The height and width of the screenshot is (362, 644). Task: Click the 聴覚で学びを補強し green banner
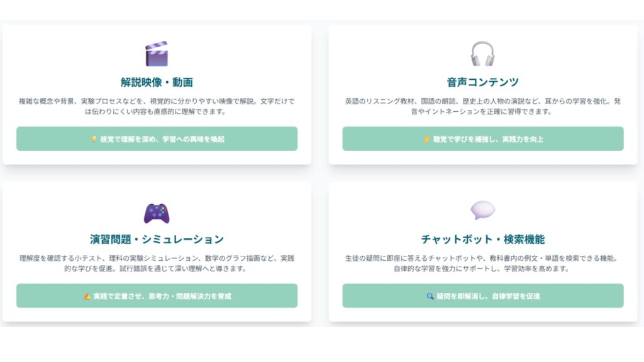point(483,139)
